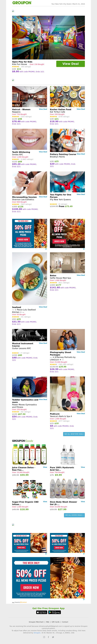
Task: Open the Gift Cards footer link
Action: point(56,622)
